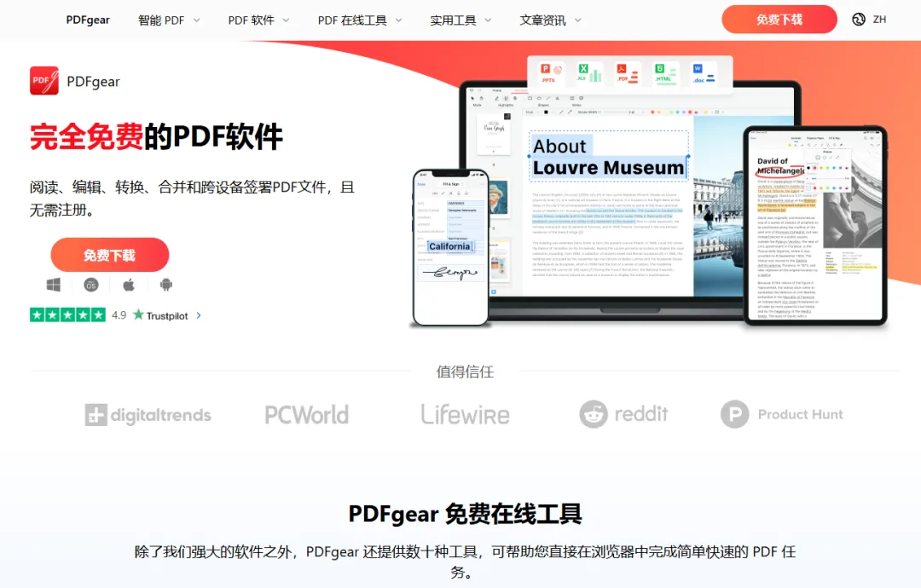Click 免费下载 button in the header

pyautogui.click(x=779, y=20)
